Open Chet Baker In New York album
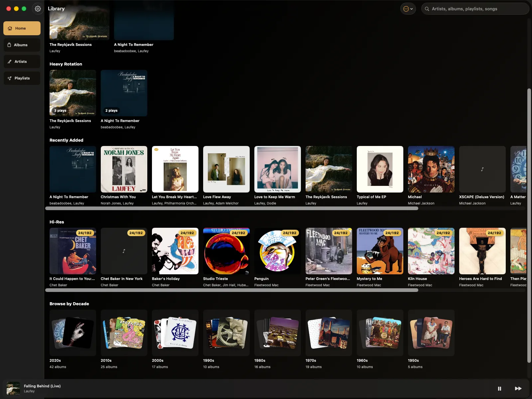The image size is (532, 399). click(x=124, y=251)
